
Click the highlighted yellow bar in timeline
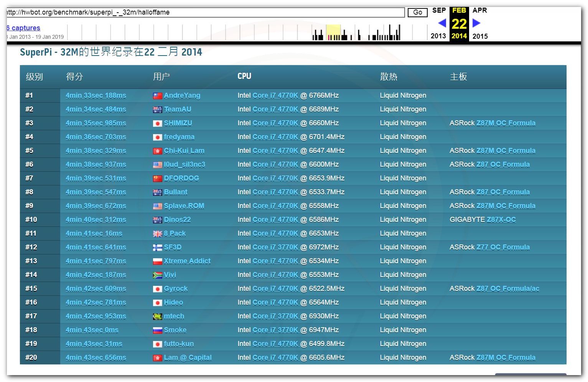[x=333, y=33]
